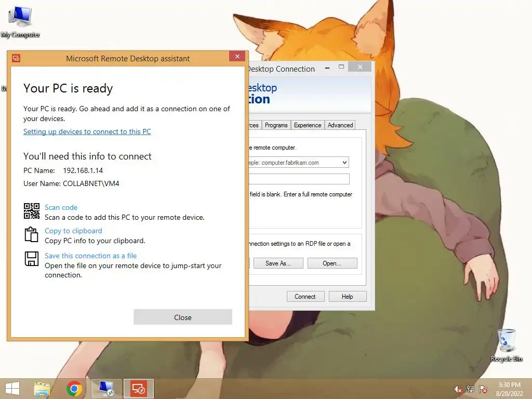This screenshot has width=532, height=399.
Task: Select Remote Desktop assistant taskbar icon
Action: click(139, 389)
